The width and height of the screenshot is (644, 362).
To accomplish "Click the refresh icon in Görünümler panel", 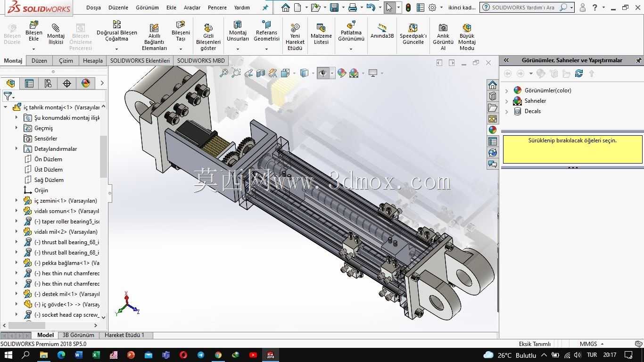I will pyautogui.click(x=579, y=74).
